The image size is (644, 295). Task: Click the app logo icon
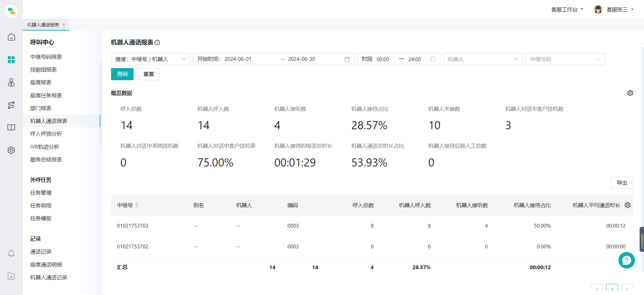(11, 11)
